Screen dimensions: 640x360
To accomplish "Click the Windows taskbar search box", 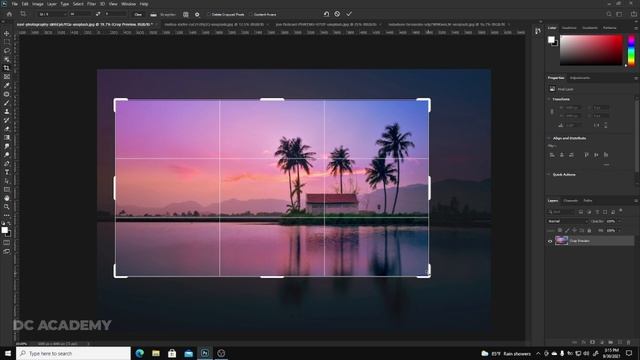I will click(x=73, y=353).
